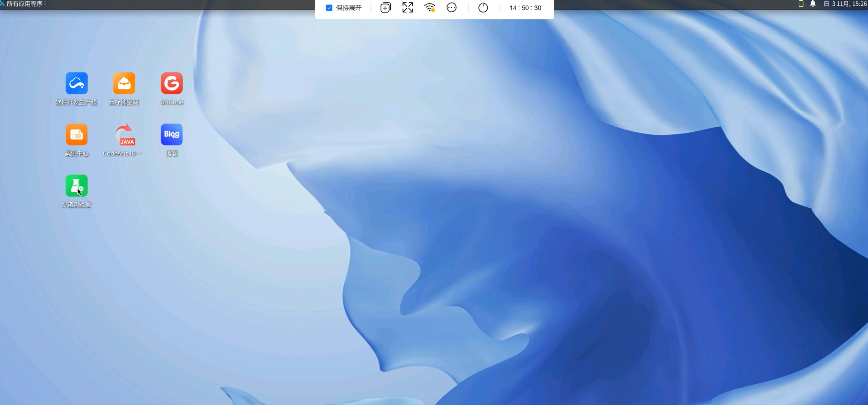Click the add-window plus icon in toolbar
Image resolution: width=868 pixels, height=405 pixels.
pos(385,8)
